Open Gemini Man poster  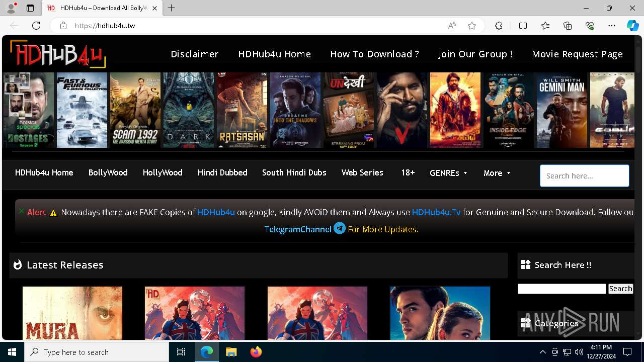click(562, 110)
